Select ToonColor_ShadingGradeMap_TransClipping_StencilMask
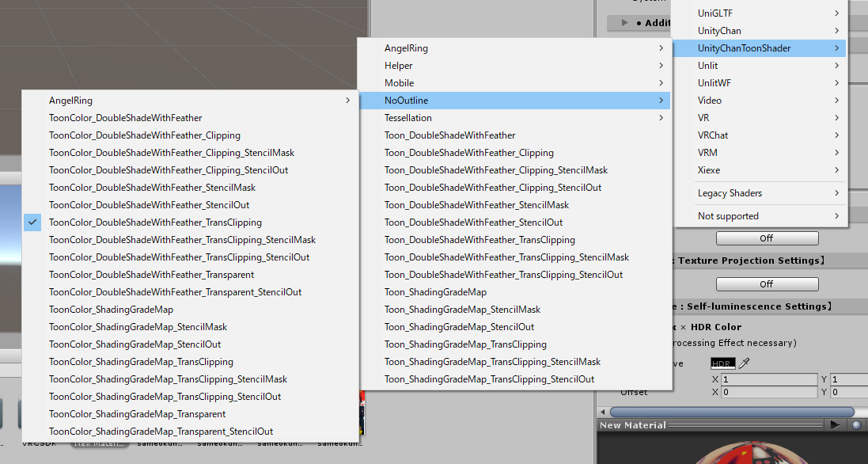The height and width of the screenshot is (464, 868). point(191,379)
